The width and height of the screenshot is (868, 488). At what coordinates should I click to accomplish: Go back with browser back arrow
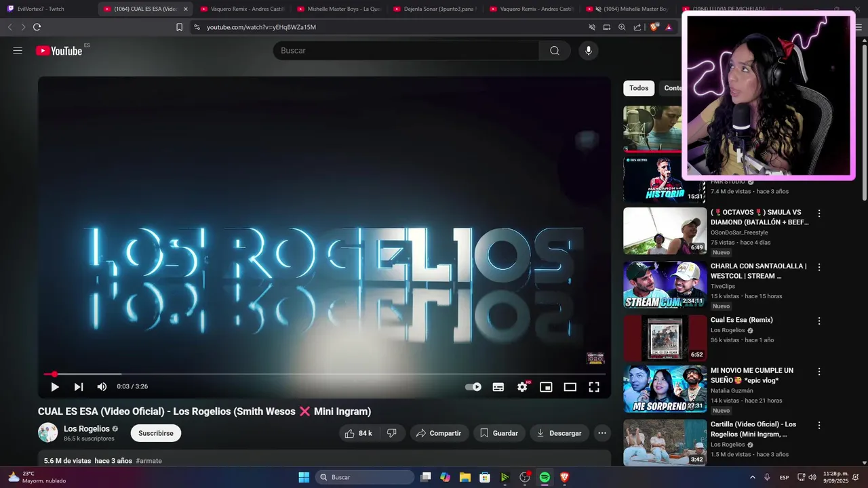pos(9,27)
